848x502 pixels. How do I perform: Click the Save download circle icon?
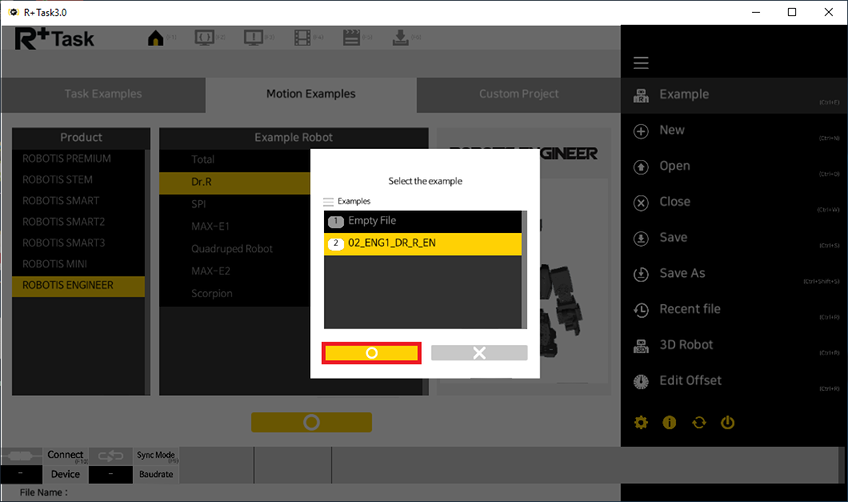pos(641,239)
